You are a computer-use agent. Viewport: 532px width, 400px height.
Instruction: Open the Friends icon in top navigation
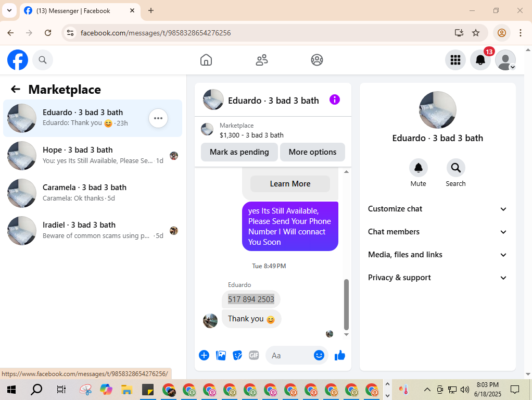262,60
